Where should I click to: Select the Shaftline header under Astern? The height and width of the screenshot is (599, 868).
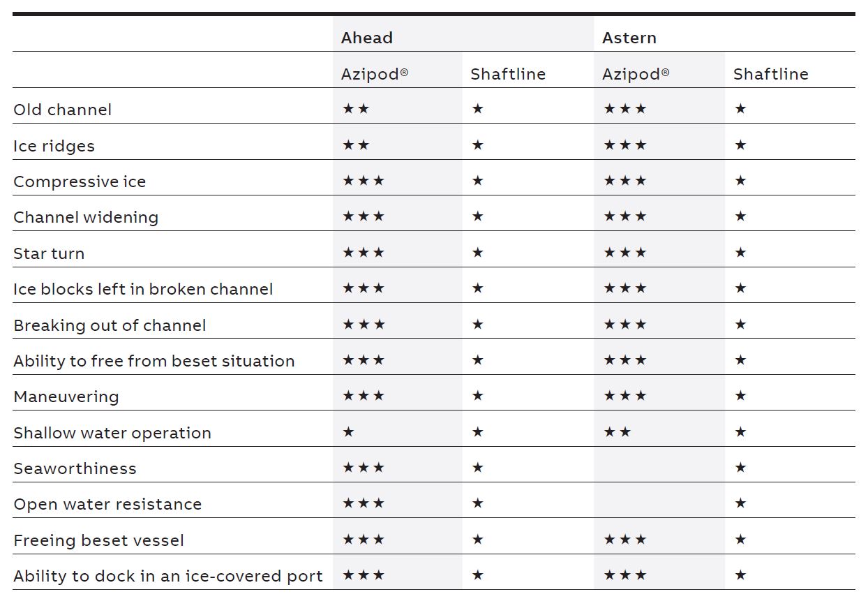[770, 74]
